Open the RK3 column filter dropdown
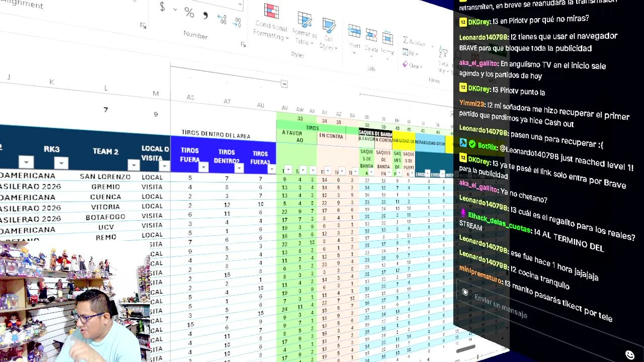The height and width of the screenshot is (362, 644). [61, 162]
